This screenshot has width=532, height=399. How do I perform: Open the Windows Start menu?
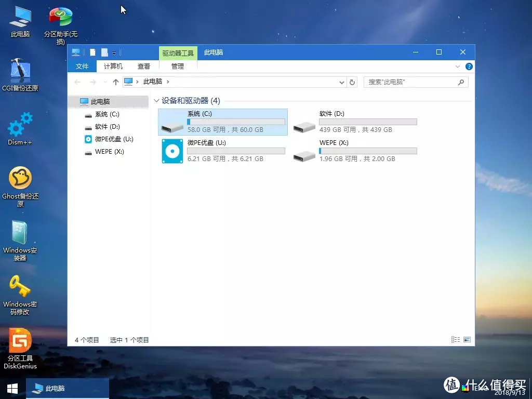pyautogui.click(x=11, y=388)
